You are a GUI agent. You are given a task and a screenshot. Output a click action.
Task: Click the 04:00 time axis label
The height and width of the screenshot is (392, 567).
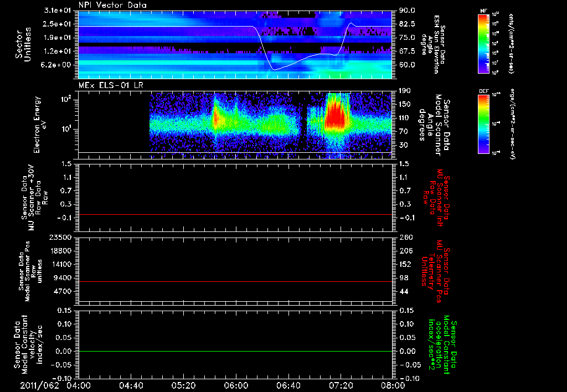tap(79, 385)
